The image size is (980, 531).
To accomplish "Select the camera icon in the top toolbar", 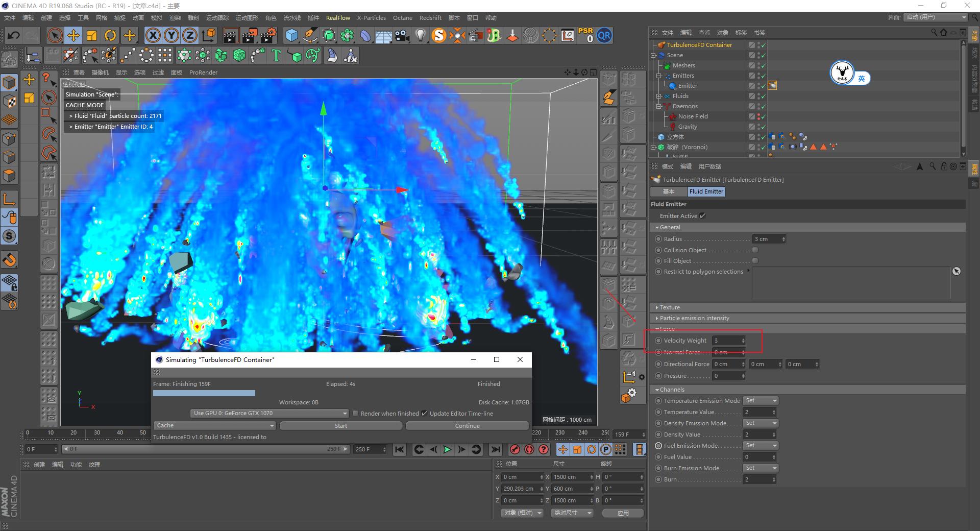I will pos(402,35).
